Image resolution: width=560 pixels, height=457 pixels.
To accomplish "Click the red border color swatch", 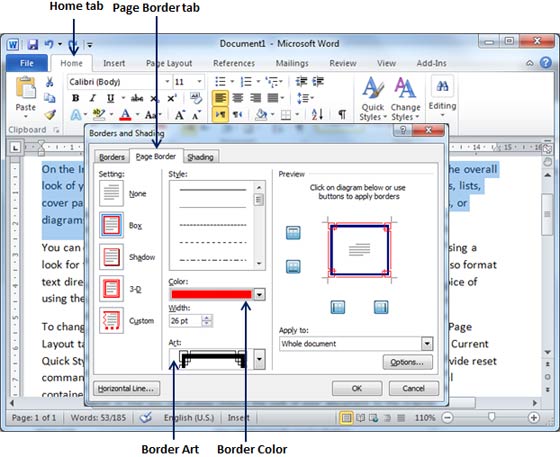I will 211,295.
